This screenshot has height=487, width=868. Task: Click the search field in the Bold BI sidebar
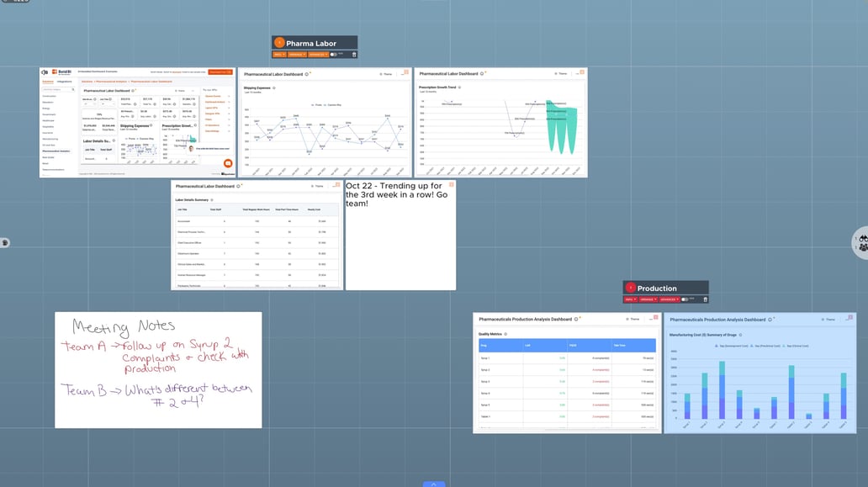[x=57, y=90]
